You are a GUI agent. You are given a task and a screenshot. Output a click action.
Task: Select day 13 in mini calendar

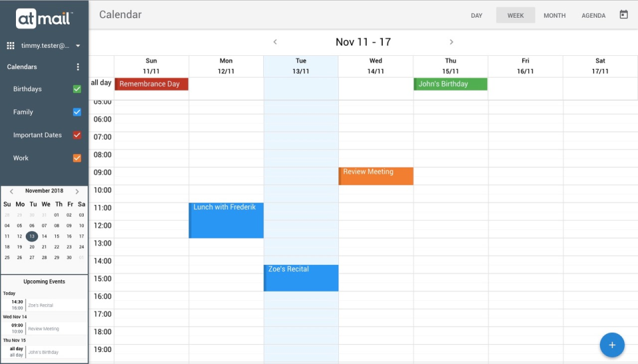[32, 236]
